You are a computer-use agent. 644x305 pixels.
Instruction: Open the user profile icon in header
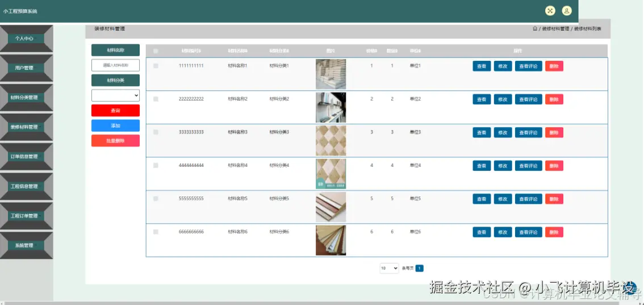[567, 11]
